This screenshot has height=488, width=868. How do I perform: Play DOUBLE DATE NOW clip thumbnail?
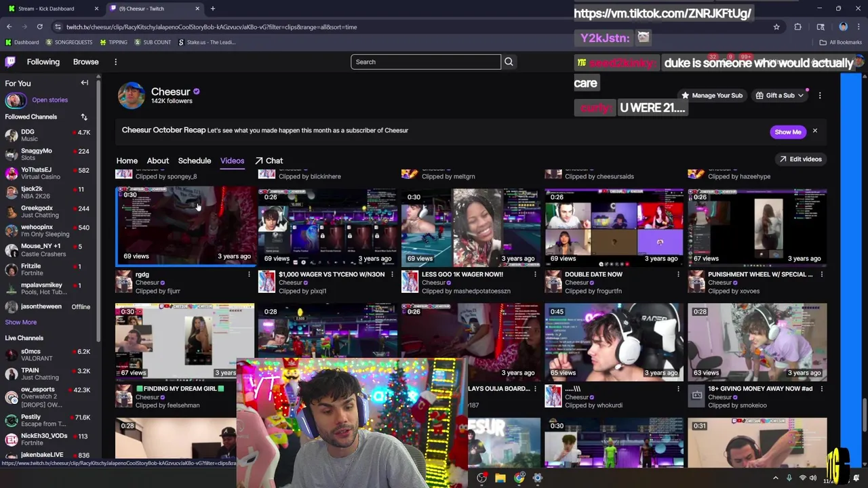tap(614, 228)
